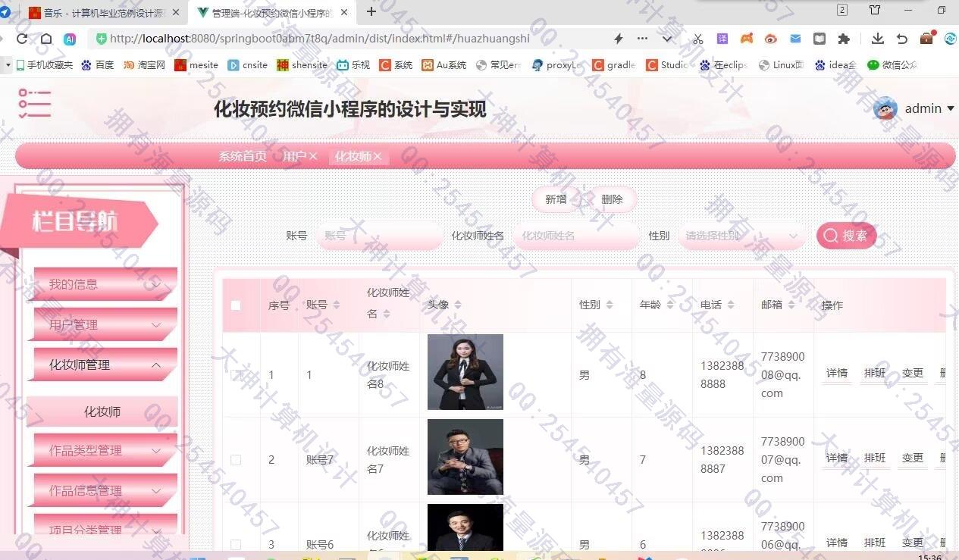959x560 pixels.
Task: Open the extensions puzzle-piece icon
Action: tap(844, 39)
